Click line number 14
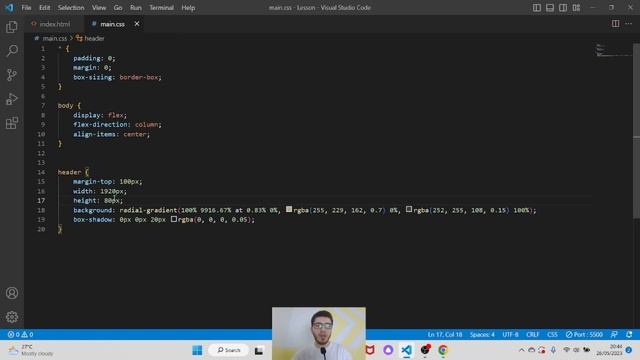640x360 pixels. click(41, 172)
